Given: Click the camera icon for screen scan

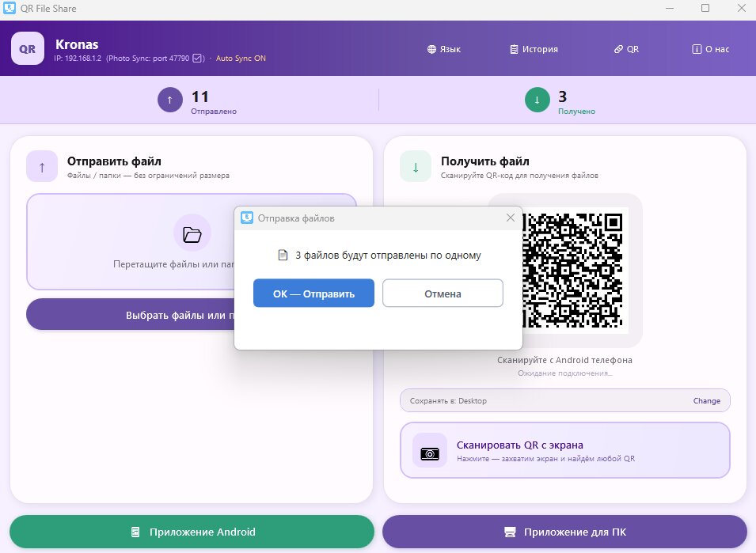Looking at the screenshot, I should tap(430, 453).
